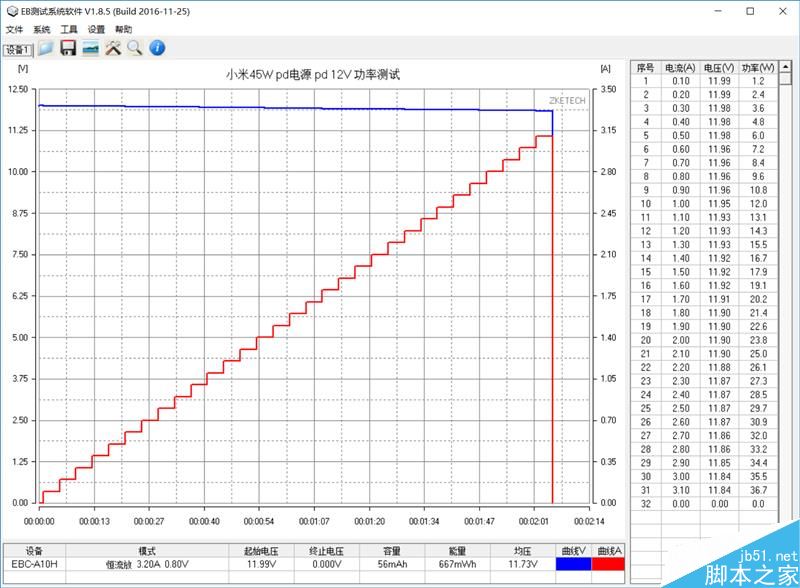
Task: Click the 曲线A header label
Action: click(609, 551)
